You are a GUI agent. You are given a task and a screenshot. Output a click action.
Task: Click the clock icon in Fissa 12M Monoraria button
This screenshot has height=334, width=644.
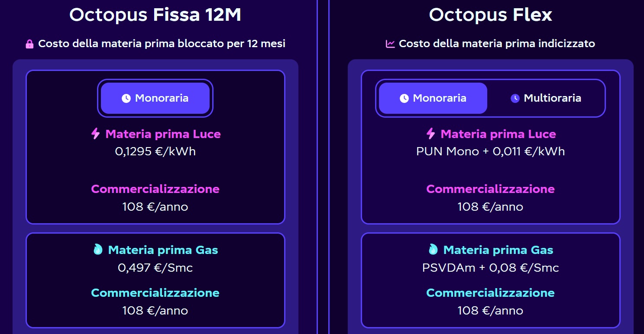pos(126,98)
